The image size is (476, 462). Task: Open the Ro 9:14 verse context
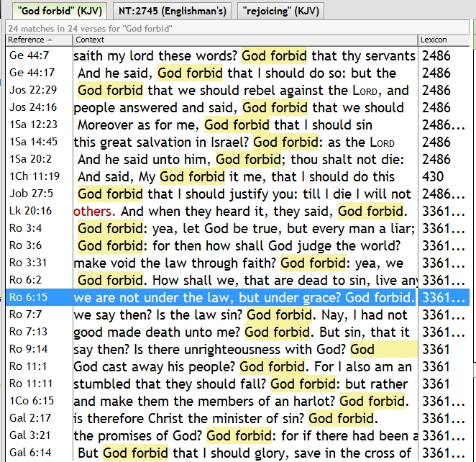244,349
